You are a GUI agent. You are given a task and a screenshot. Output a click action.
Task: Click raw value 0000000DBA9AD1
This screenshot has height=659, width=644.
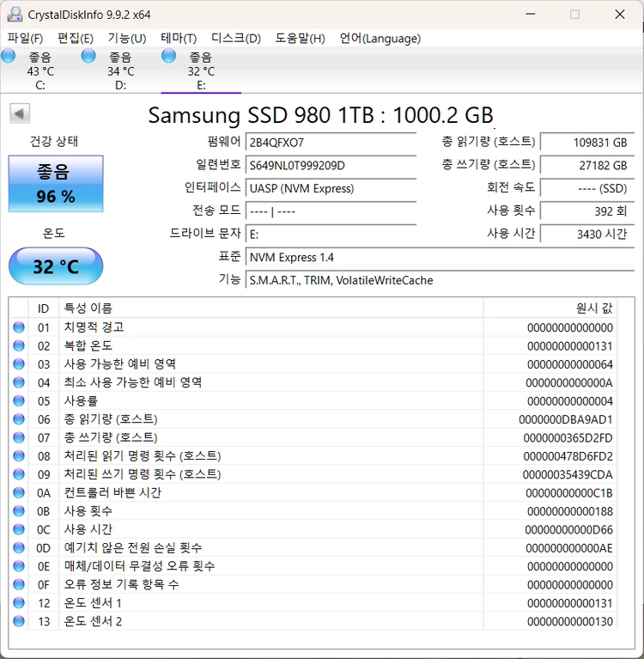tap(566, 419)
